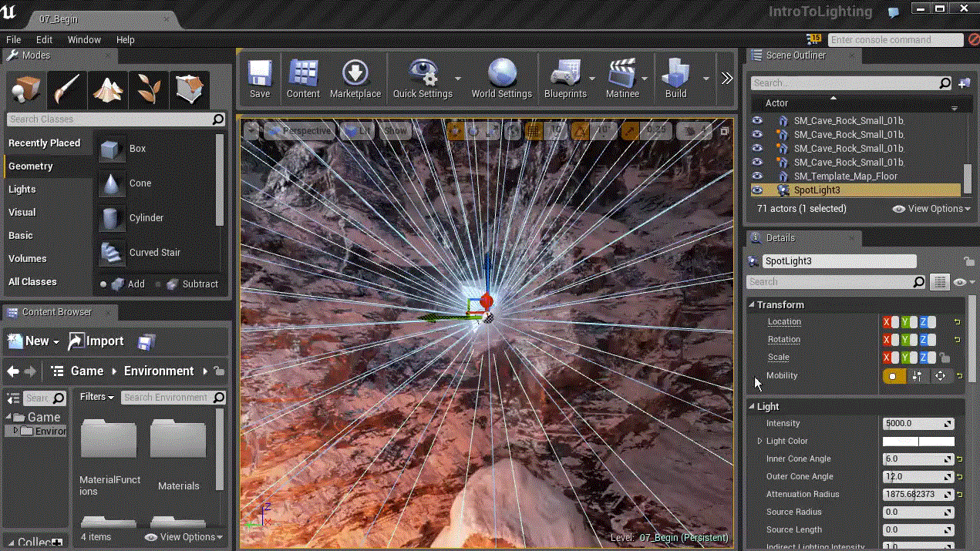The image size is (980, 551).
Task: Click the source control red icon
Action: 974,39
